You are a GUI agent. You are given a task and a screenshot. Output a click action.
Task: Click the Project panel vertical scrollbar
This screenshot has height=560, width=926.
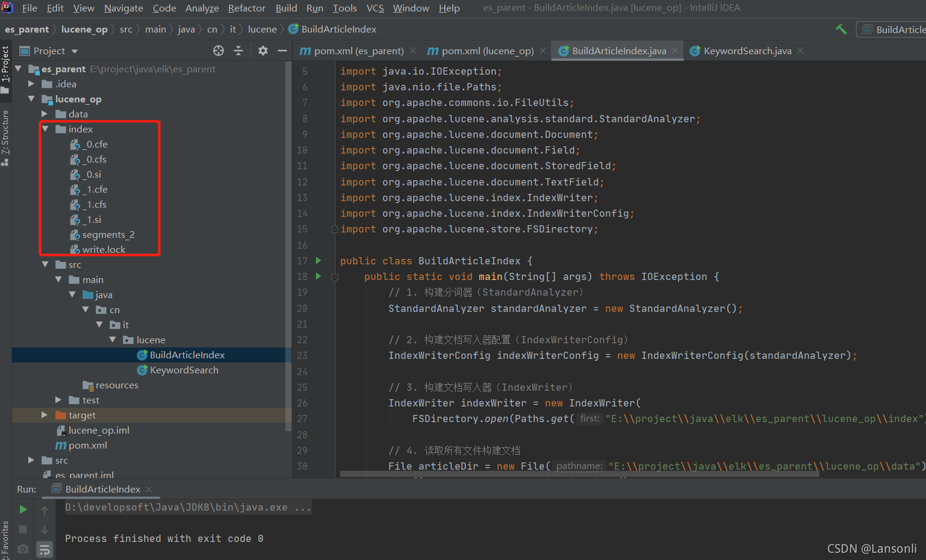point(288,245)
